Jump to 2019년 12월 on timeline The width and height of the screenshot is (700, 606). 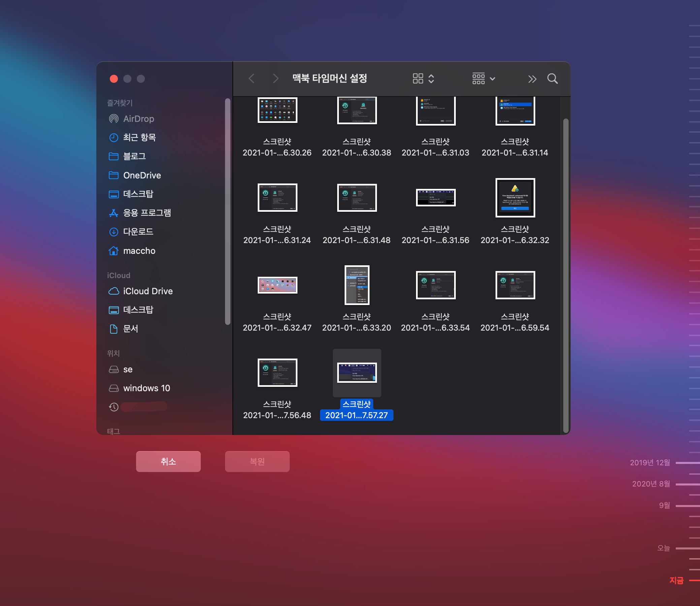click(x=649, y=463)
